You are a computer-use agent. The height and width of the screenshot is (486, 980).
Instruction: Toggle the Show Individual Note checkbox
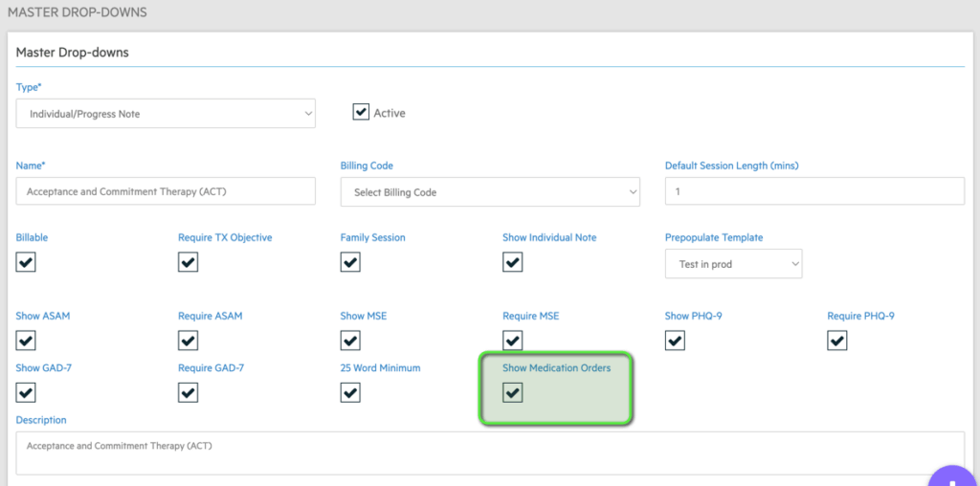click(513, 262)
